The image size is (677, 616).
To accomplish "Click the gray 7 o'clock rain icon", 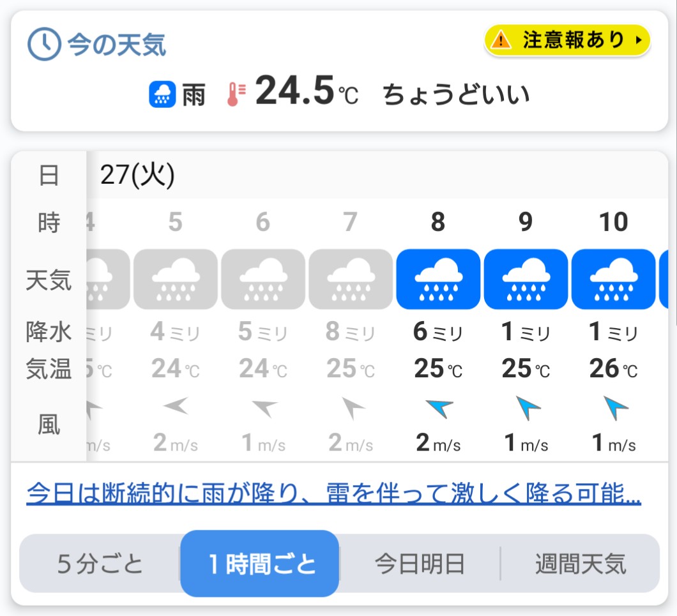I will click(350, 279).
